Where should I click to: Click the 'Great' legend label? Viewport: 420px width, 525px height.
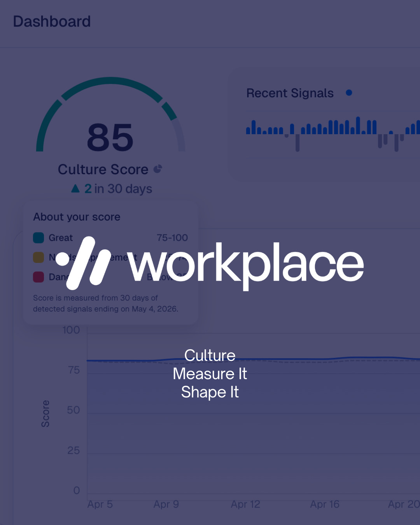pyautogui.click(x=61, y=238)
